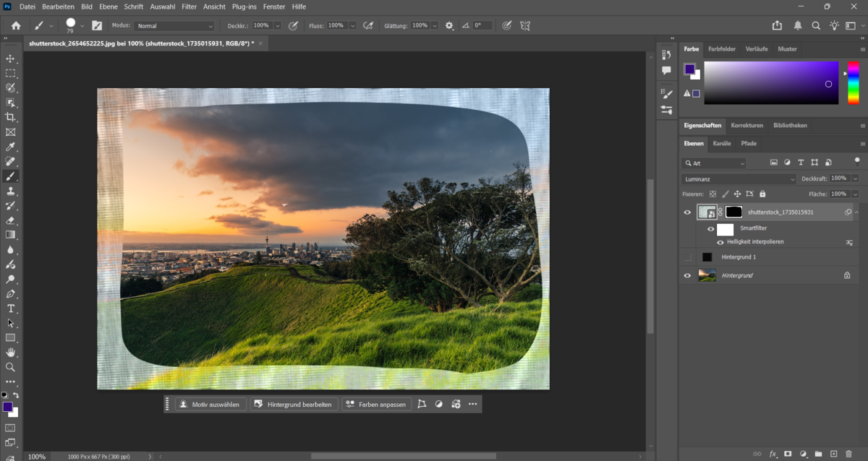Open the Hand tool
This screenshot has height=461, width=868.
[11, 353]
